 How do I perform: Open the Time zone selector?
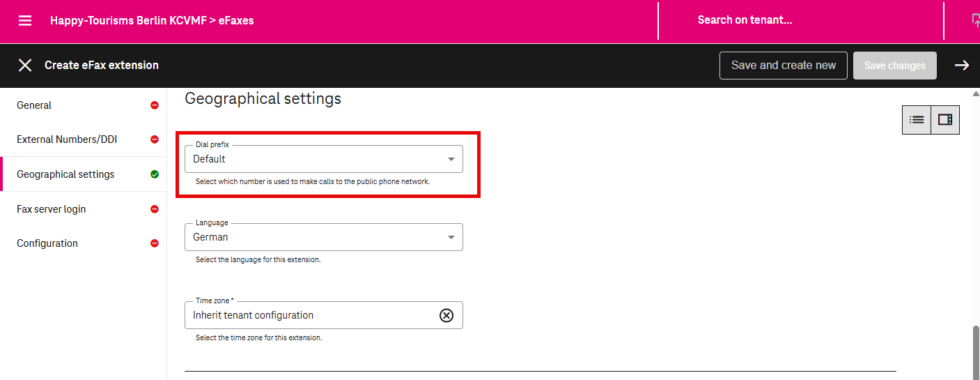click(x=313, y=315)
